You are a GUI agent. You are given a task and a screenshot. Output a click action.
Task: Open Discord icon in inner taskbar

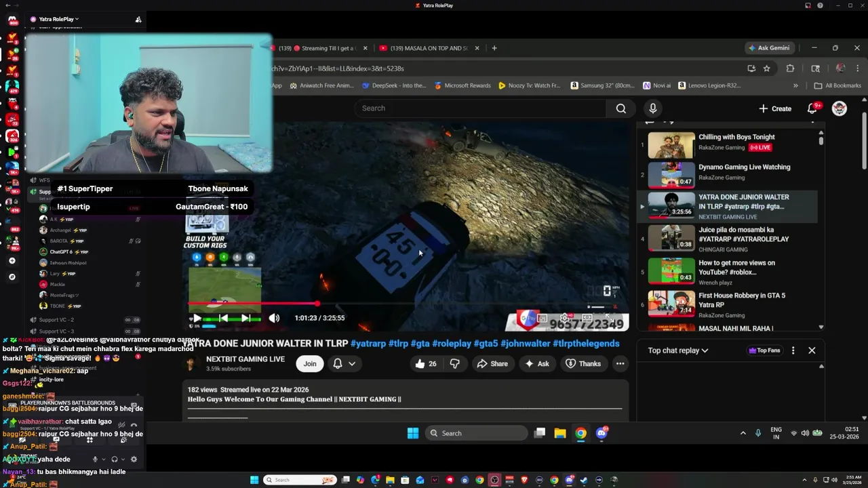coord(601,433)
